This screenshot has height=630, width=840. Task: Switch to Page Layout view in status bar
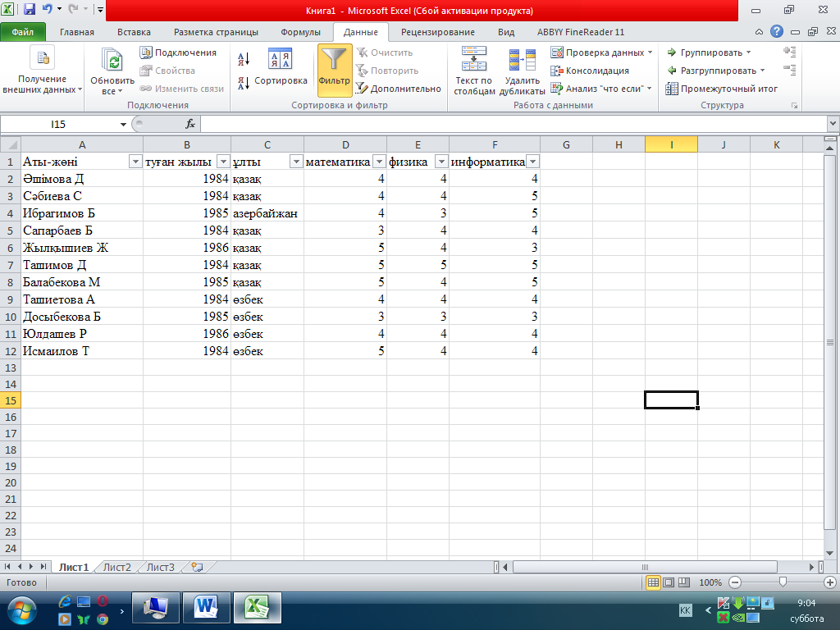(669, 582)
